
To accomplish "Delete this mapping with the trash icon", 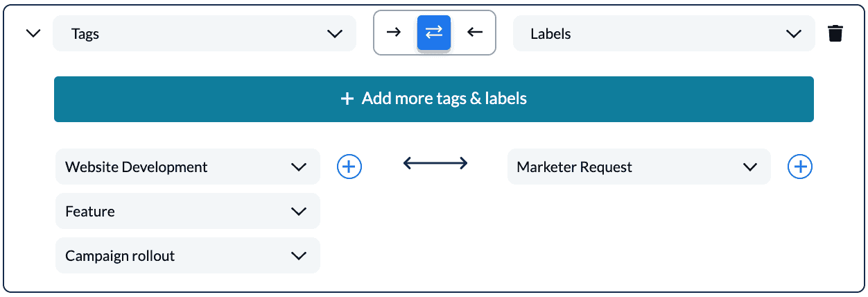I will click(x=835, y=33).
